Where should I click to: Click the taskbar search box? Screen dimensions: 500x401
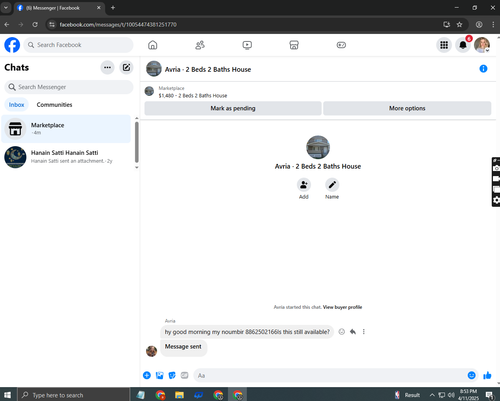coord(73,395)
